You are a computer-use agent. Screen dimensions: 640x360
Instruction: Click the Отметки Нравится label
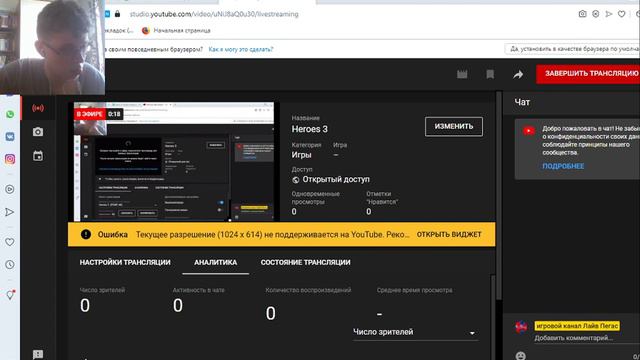pyautogui.click(x=382, y=198)
